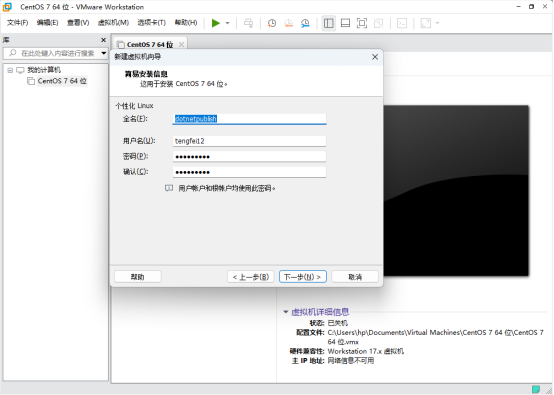Open the display stretch dropdown arrow
The width and height of the screenshot is (554, 395).
tap(437, 23)
